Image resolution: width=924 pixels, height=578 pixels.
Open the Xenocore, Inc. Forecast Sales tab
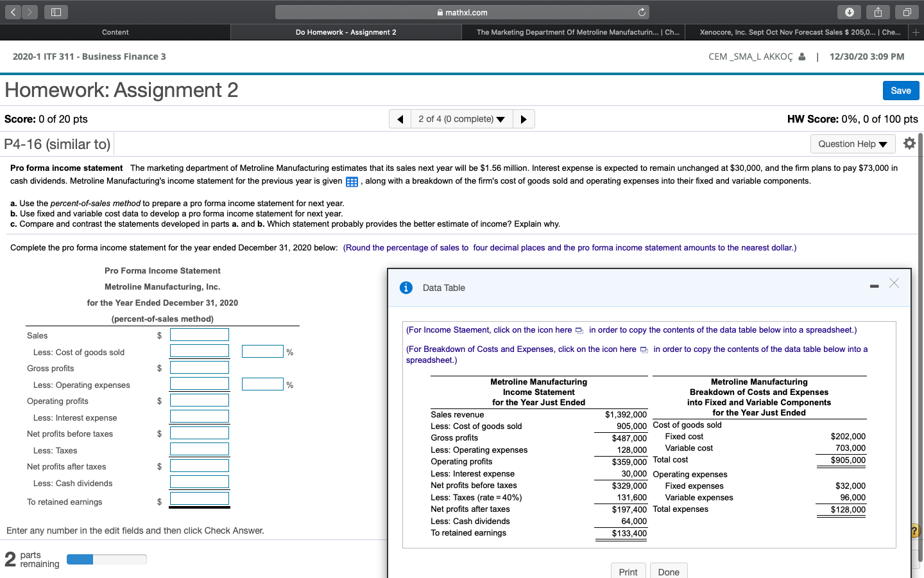(x=798, y=32)
